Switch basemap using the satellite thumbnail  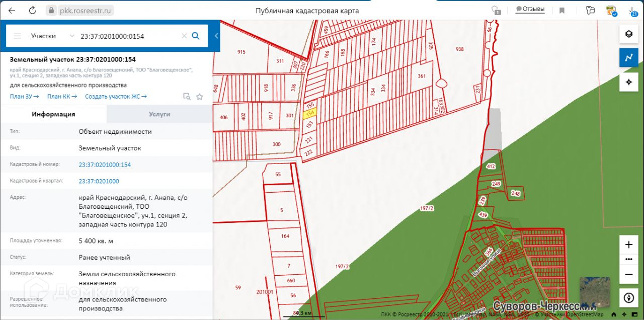[x=594, y=292]
